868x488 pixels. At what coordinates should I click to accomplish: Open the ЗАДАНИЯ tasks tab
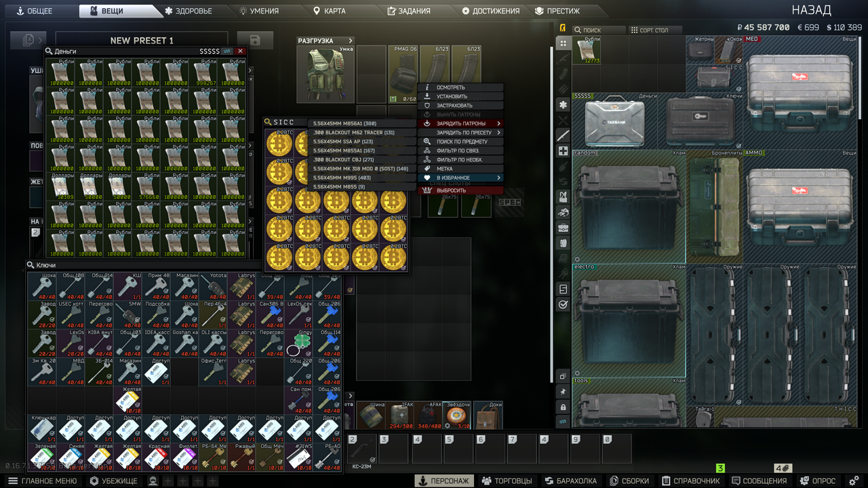coord(409,11)
